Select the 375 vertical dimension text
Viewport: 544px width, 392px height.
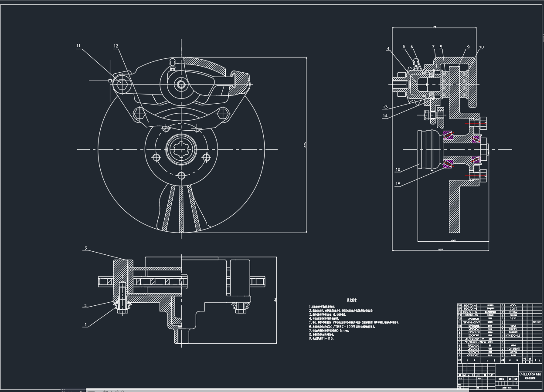pos(306,145)
